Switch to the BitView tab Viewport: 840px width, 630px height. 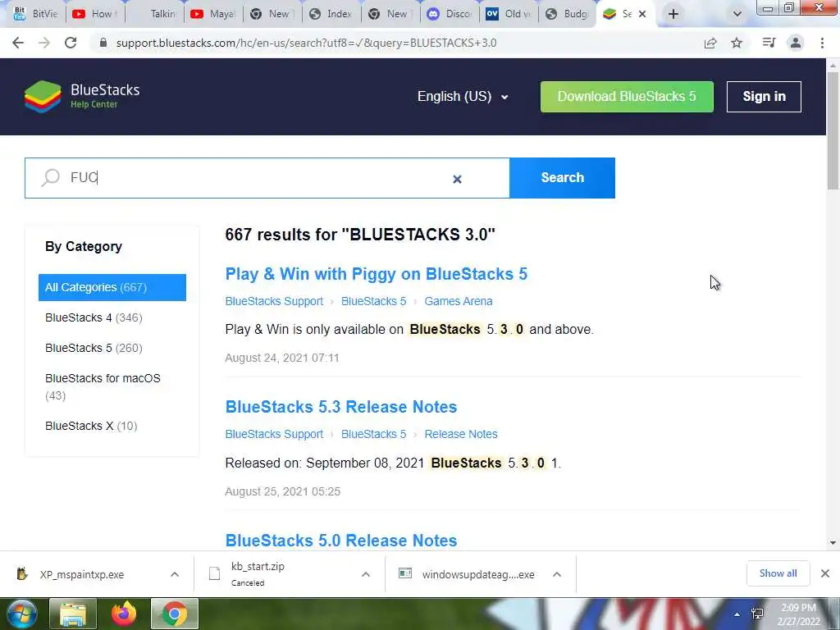click(x=35, y=14)
